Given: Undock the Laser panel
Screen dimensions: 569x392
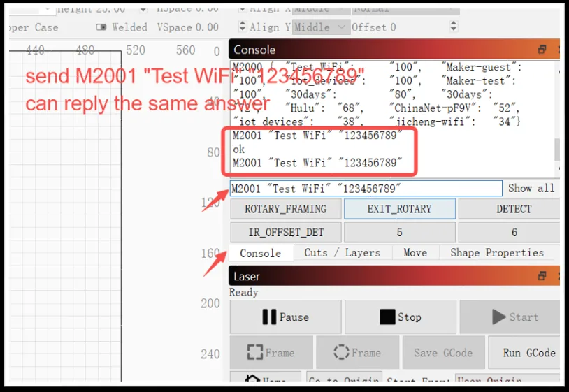Looking at the screenshot, I should point(542,276).
